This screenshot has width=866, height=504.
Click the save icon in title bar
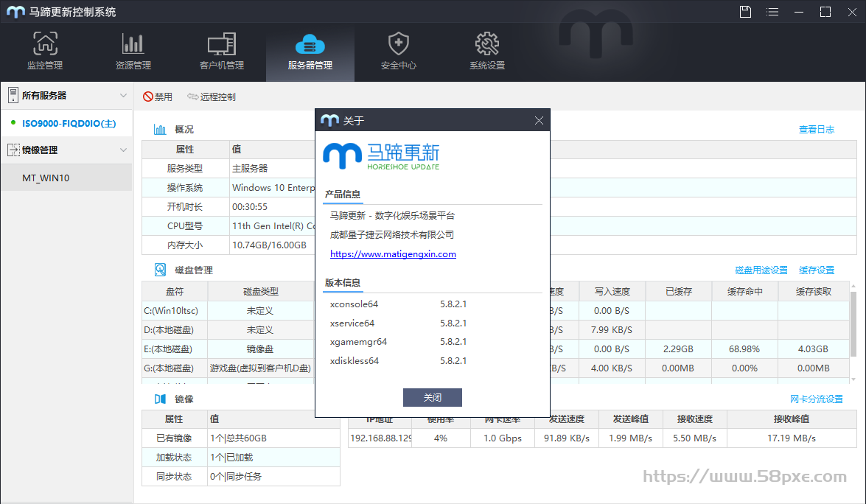(x=745, y=12)
